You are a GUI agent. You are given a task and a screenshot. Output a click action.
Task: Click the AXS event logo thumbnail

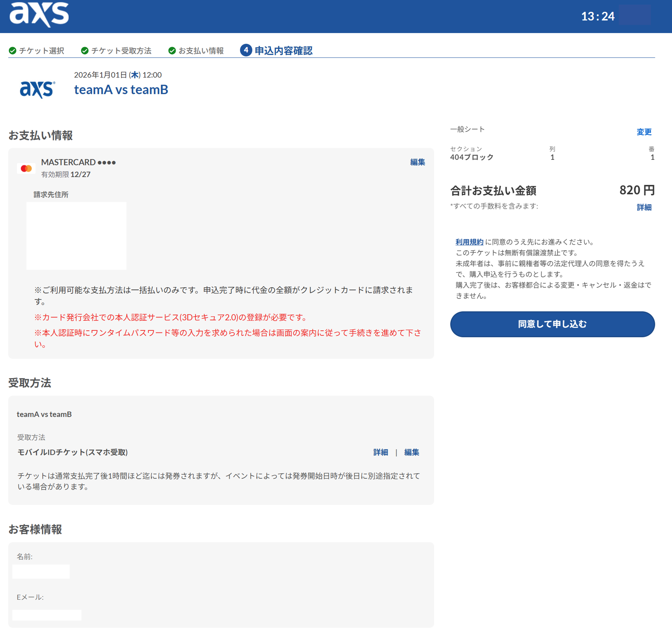(37, 89)
